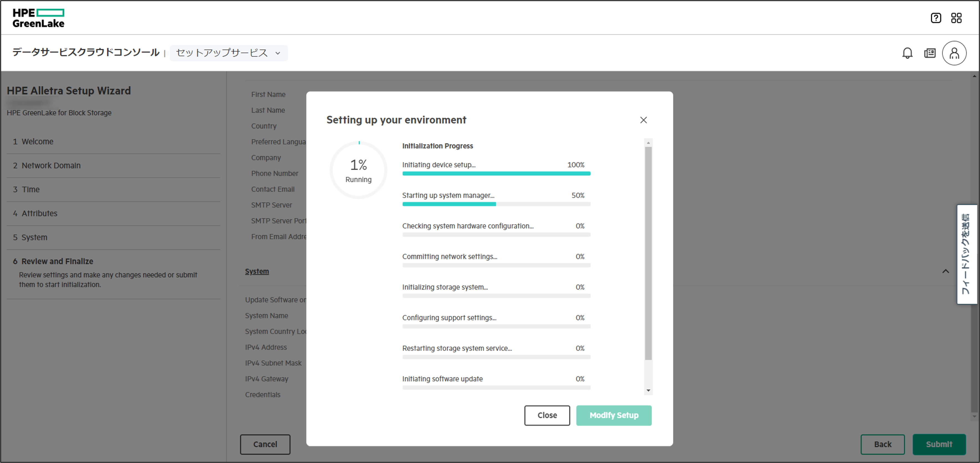
Task: Click the dialog scrollbar down arrow
Action: point(648,390)
